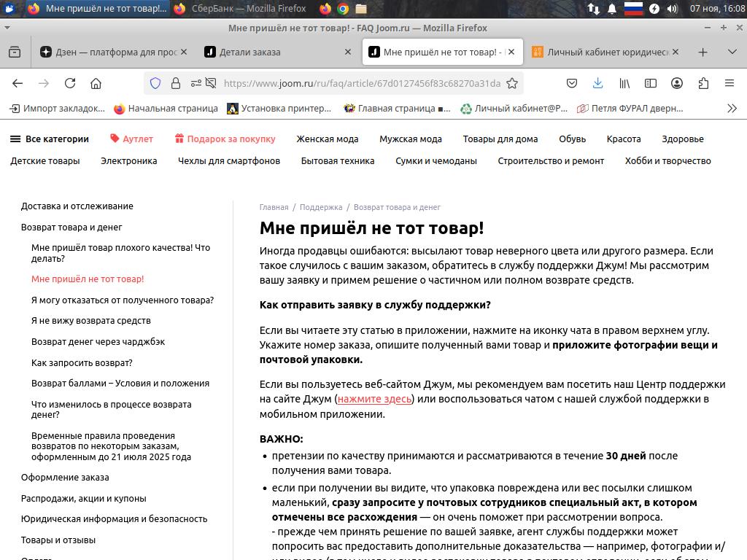Follow the нажмите здесь link

click(374, 399)
